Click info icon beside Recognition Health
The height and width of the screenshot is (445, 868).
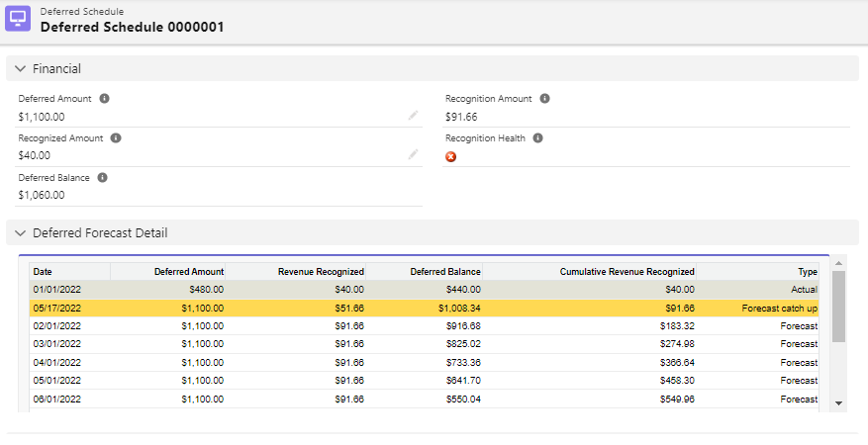[x=538, y=138]
